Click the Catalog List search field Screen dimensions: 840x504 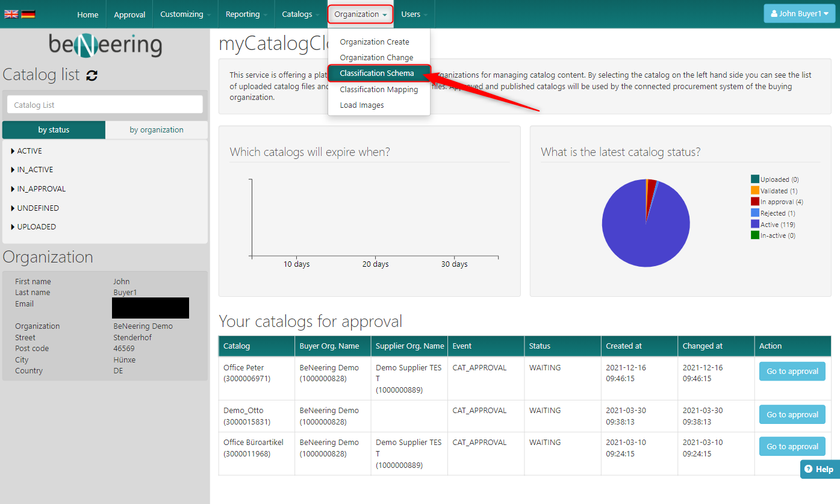coord(105,105)
